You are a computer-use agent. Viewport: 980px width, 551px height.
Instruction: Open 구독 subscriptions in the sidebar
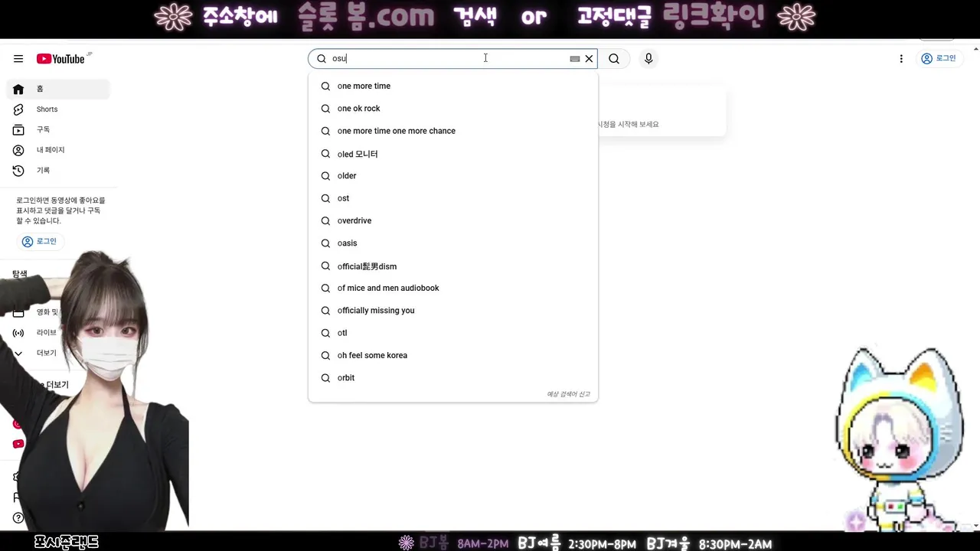click(58, 130)
